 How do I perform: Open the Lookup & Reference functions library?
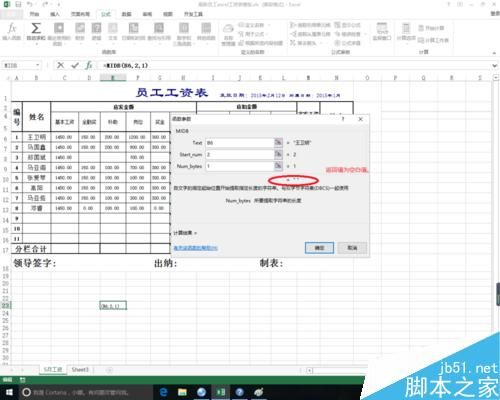tap(159, 32)
